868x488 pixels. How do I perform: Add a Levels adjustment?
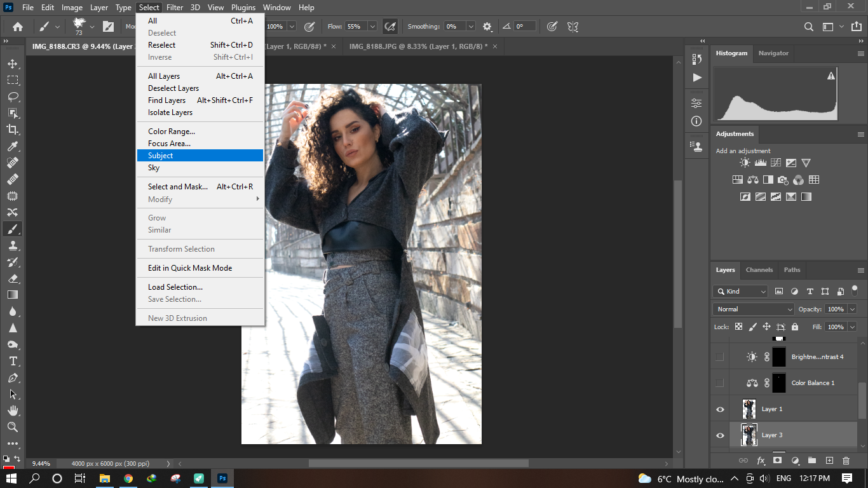(x=760, y=163)
